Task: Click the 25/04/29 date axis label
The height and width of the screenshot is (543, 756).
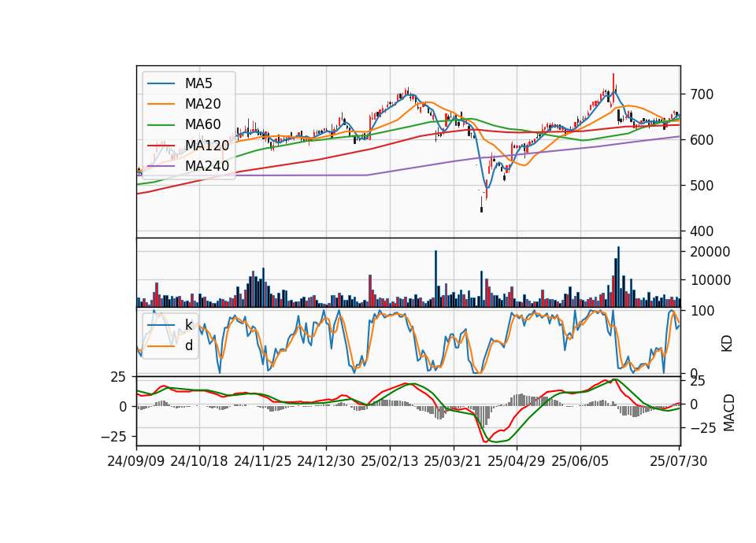Action: pos(517,461)
